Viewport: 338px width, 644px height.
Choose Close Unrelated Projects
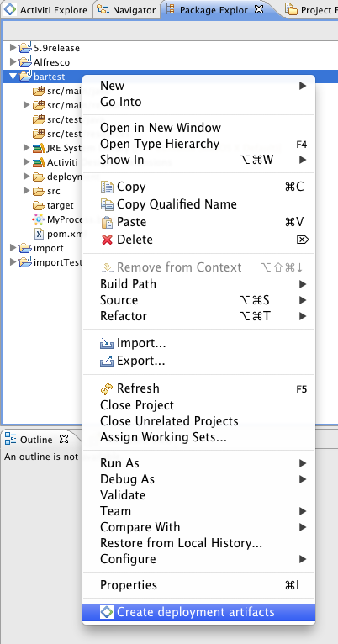tap(198, 421)
